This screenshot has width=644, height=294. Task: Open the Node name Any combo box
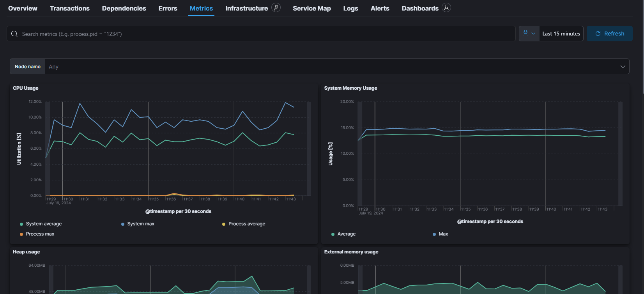click(331, 67)
